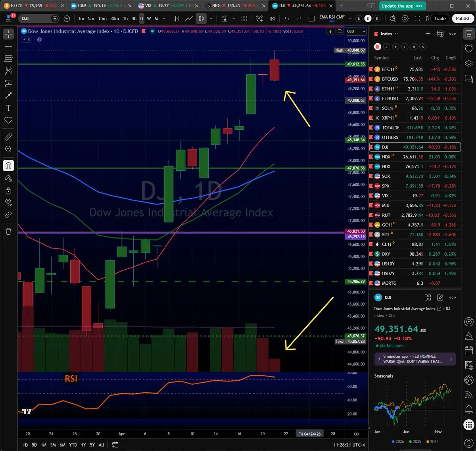
Task: Open the go to date calendar icon
Action: 115,445
